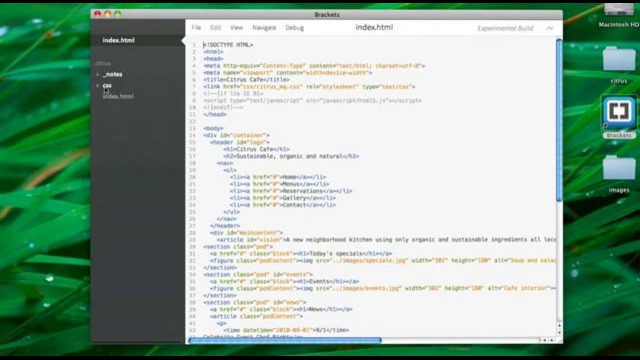Image resolution: width=640 pixels, height=360 pixels.
Task: Open the Edit menu
Action: click(x=216, y=28)
